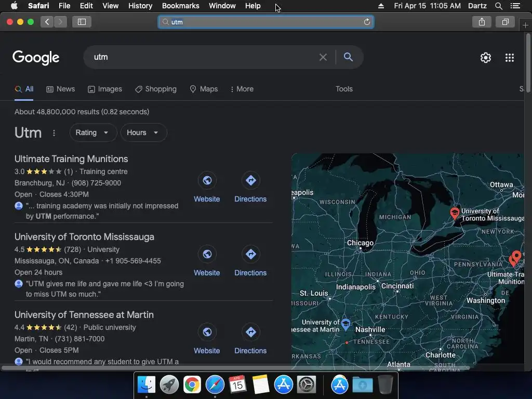Open Google settings gear

point(486,58)
